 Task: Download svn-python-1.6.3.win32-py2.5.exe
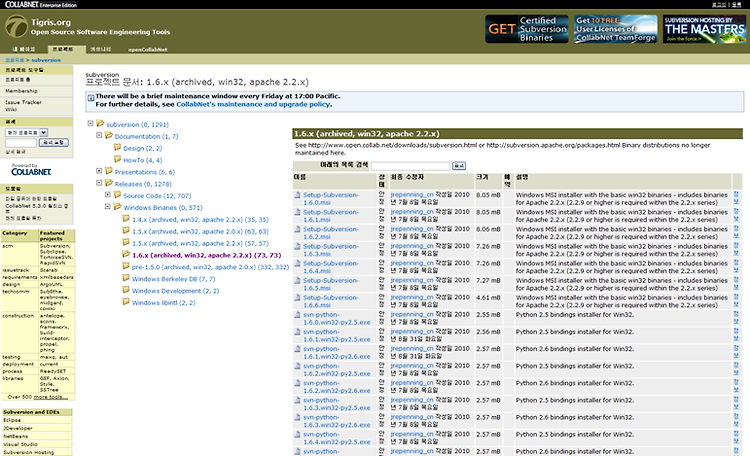(337, 404)
